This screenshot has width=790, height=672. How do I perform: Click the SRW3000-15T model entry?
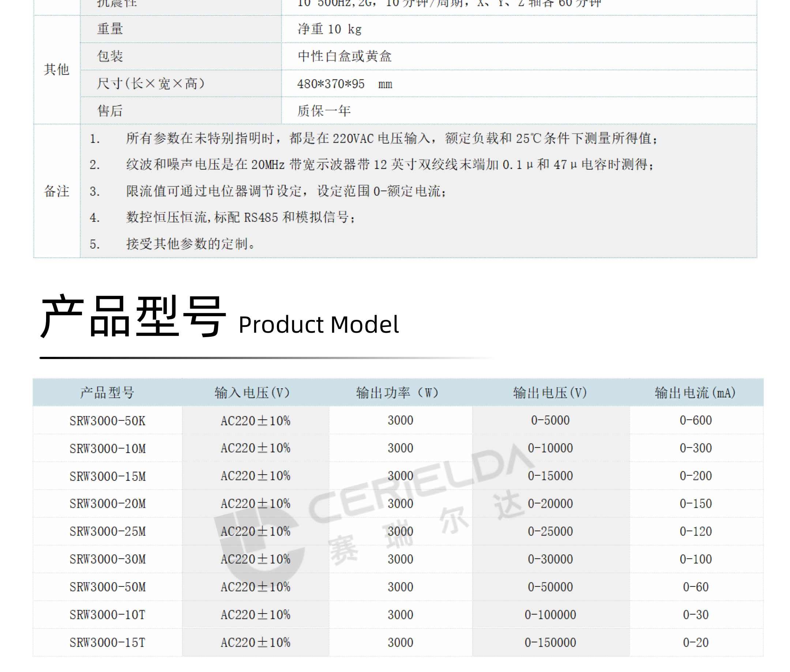click(x=107, y=643)
